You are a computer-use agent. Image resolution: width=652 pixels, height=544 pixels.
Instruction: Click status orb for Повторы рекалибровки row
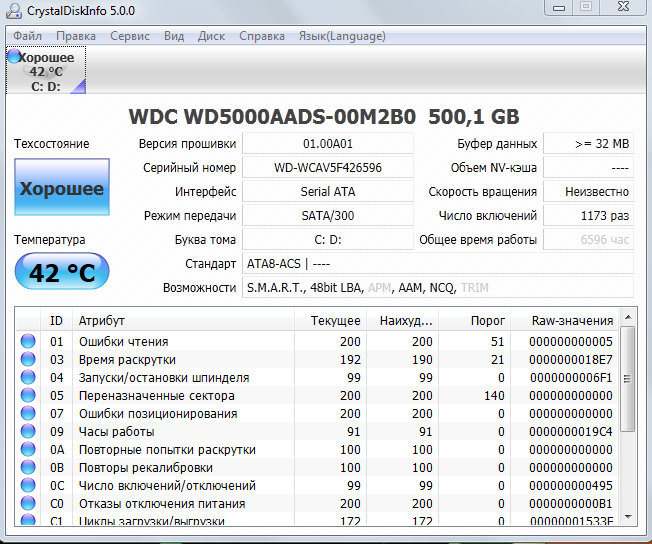coord(28,467)
